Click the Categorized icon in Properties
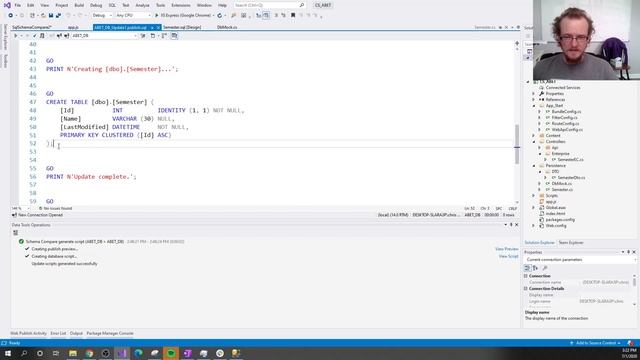640x360 pixels. (527, 268)
